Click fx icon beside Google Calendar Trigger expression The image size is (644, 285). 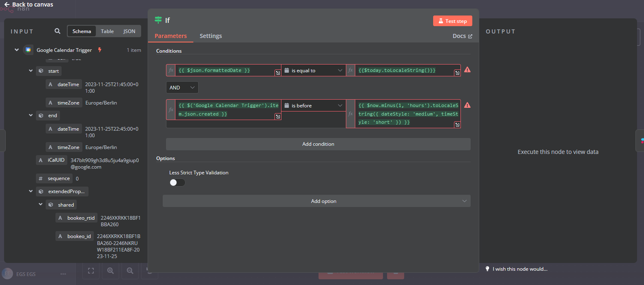click(x=171, y=109)
